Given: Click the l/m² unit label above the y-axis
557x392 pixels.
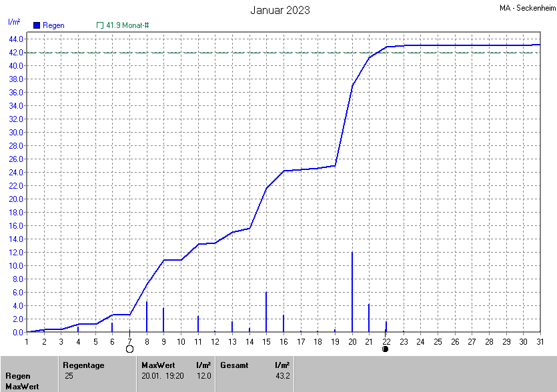Looking at the screenshot, I should click(14, 22).
